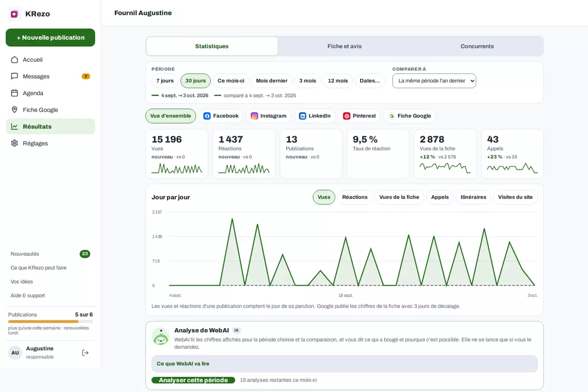Click the WebAI robot avatar
588x392 pixels.
coord(160,336)
